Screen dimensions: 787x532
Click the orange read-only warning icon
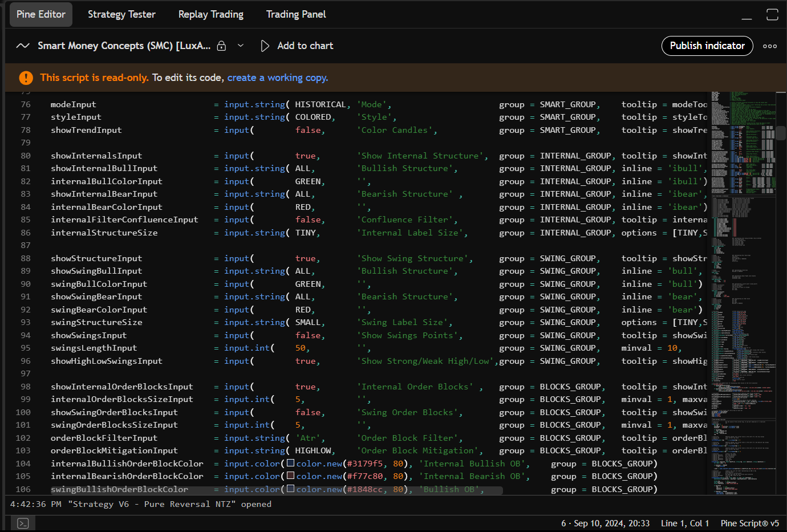26,78
